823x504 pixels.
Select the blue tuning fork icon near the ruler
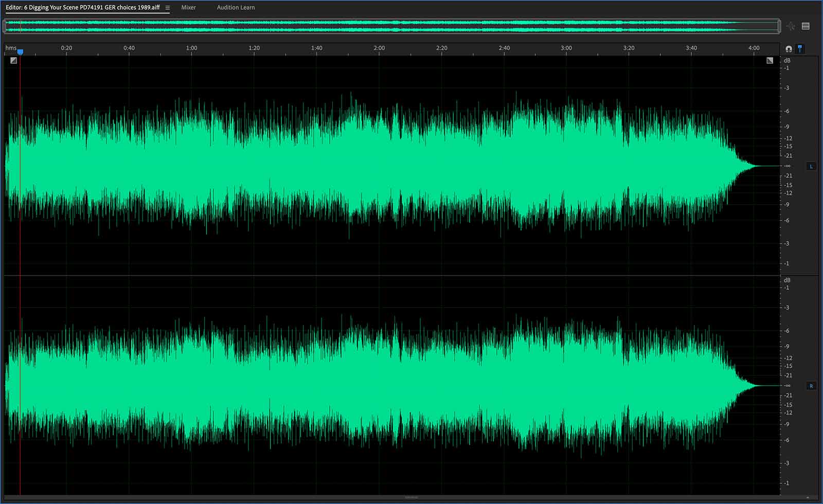click(x=800, y=48)
